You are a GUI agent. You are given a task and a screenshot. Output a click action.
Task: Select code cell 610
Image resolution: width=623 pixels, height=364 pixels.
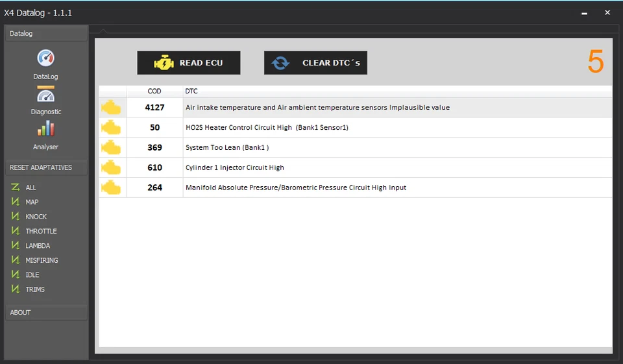[154, 167]
